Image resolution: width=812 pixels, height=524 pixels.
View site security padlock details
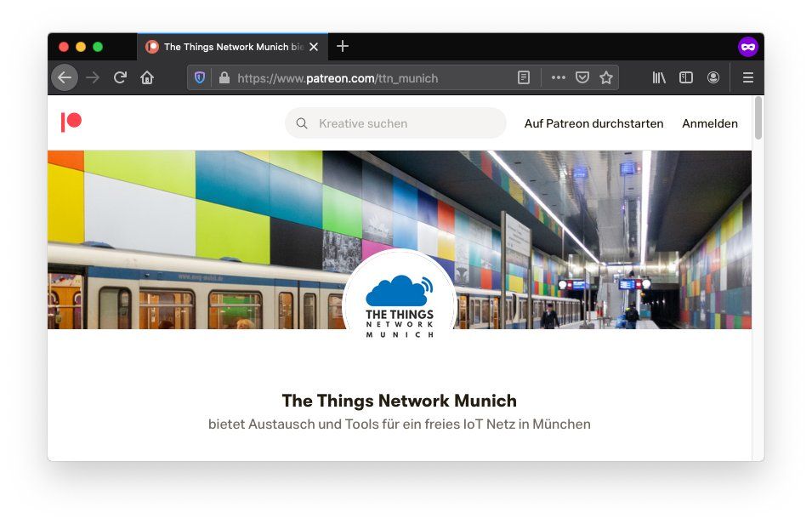[x=224, y=77]
